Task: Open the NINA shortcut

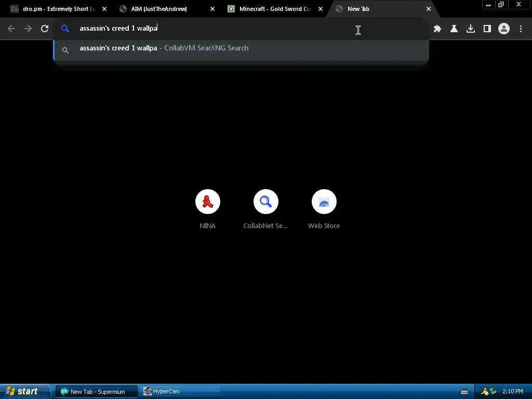Action: pyautogui.click(x=208, y=209)
